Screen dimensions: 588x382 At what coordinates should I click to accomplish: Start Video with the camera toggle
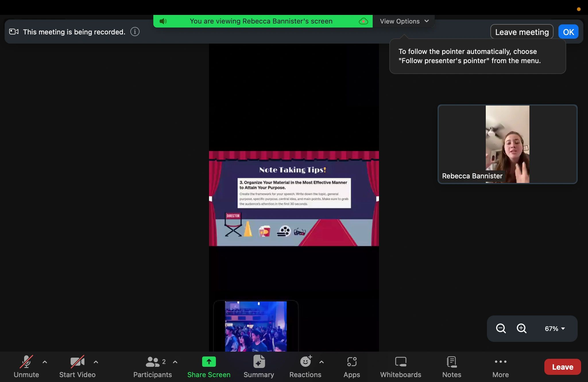(x=77, y=362)
